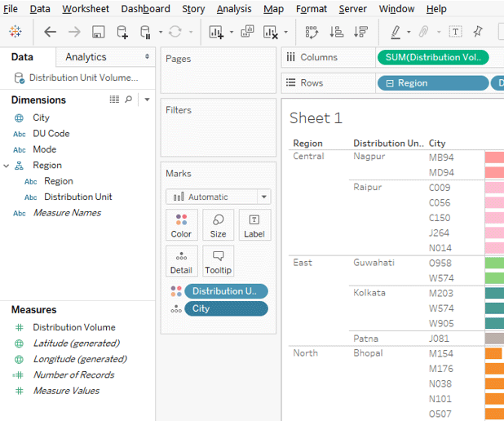Click the Clear Sheet icon
Viewport: 504px width, 421px height.
point(270,32)
